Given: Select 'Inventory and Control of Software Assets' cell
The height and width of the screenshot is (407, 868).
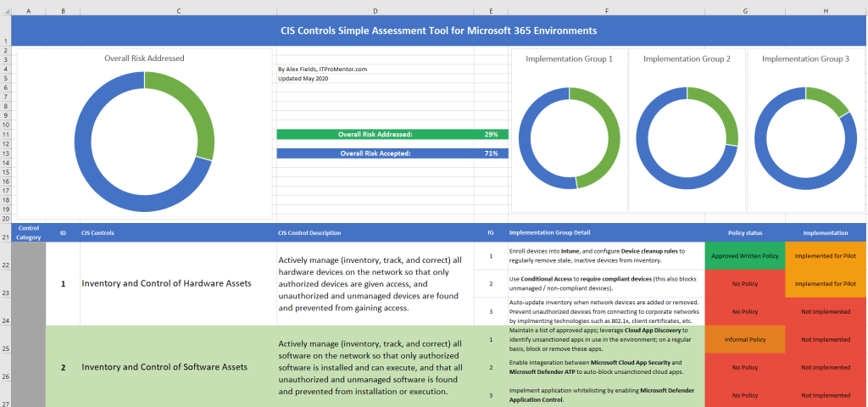Looking at the screenshot, I should [x=178, y=366].
